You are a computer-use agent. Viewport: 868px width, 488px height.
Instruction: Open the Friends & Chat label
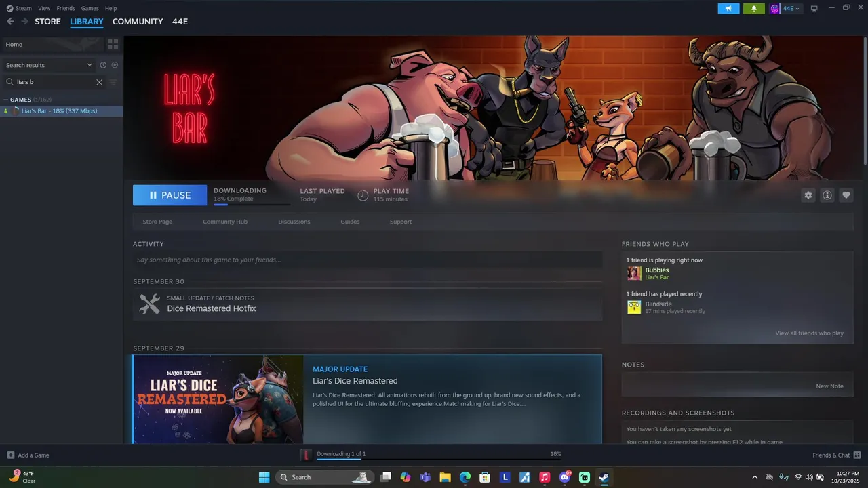tap(831, 455)
